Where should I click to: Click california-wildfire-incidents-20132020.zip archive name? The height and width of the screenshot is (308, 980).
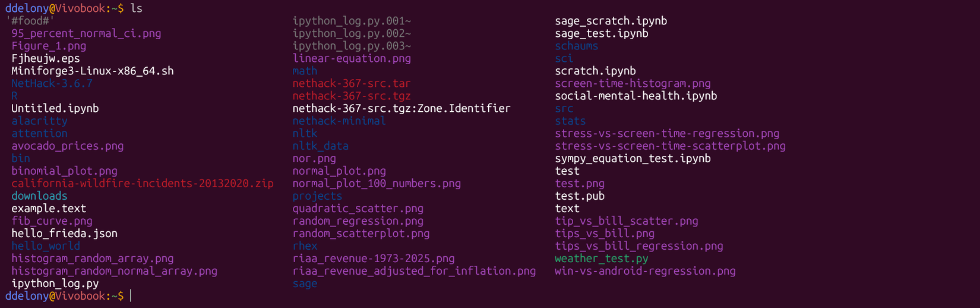click(143, 183)
